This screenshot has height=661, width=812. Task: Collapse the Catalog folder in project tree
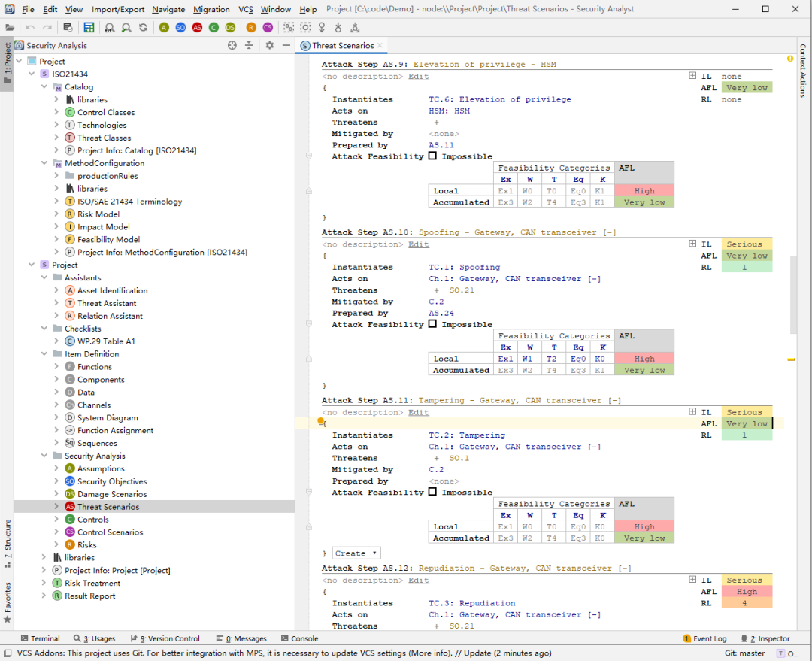click(x=44, y=87)
